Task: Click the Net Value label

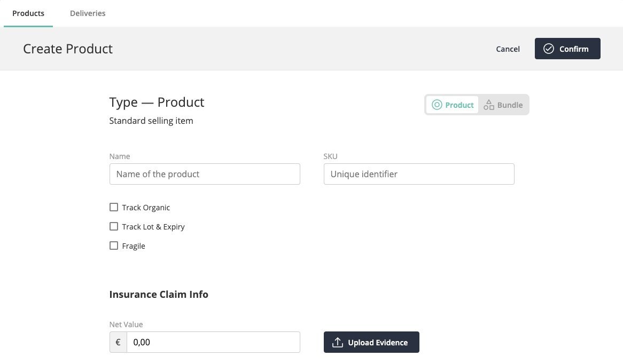Action: click(126, 325)
